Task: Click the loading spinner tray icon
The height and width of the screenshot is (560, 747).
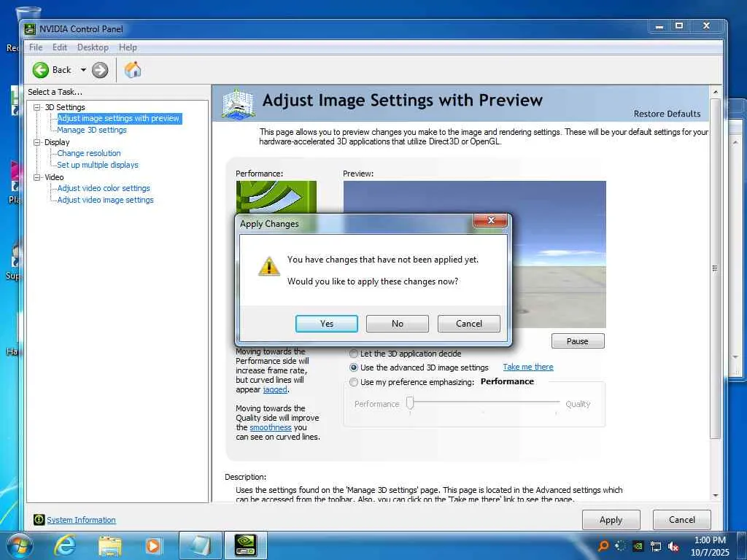Action: (620, 545)
